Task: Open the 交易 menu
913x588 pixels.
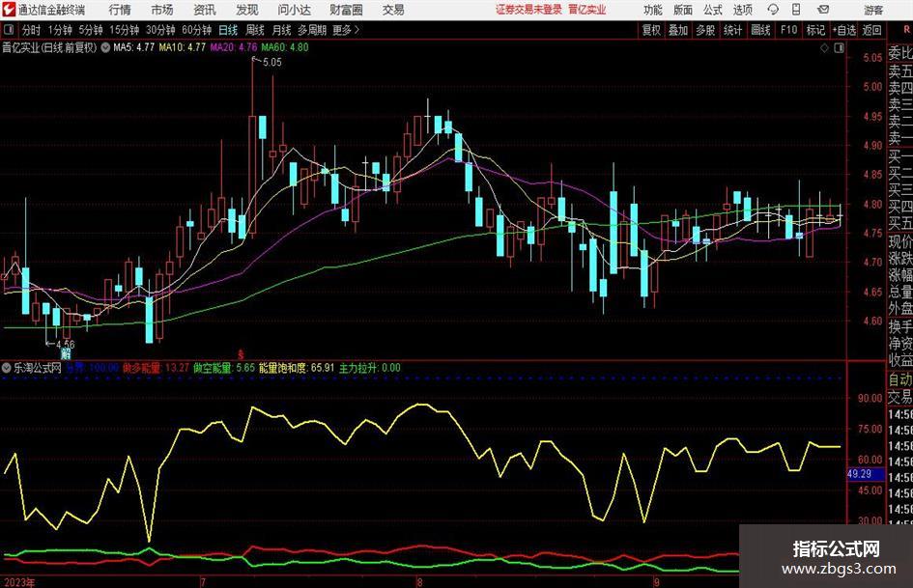Action: point(393,10)
